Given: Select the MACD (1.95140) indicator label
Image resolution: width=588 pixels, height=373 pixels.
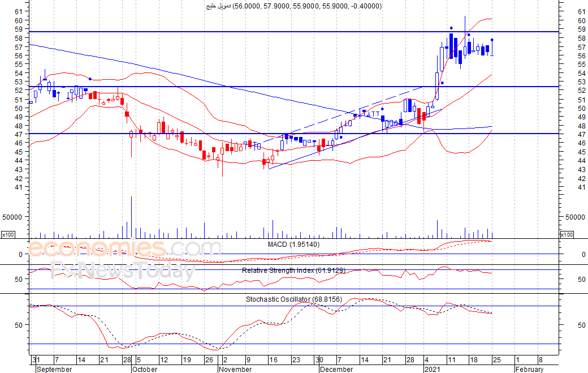Looking at the screenshot, I should 293,245.
